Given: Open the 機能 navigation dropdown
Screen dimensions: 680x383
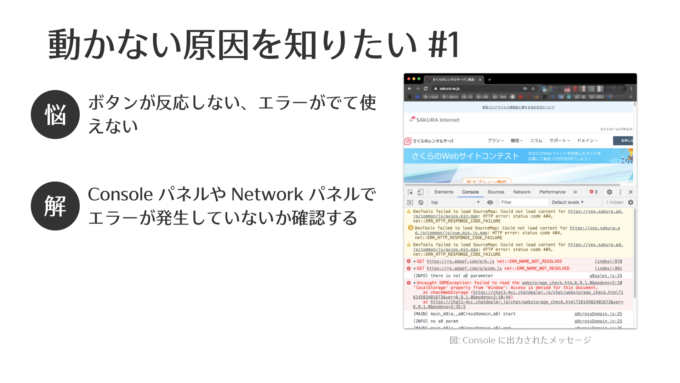Looking at the screenshot, I should 517,141.
